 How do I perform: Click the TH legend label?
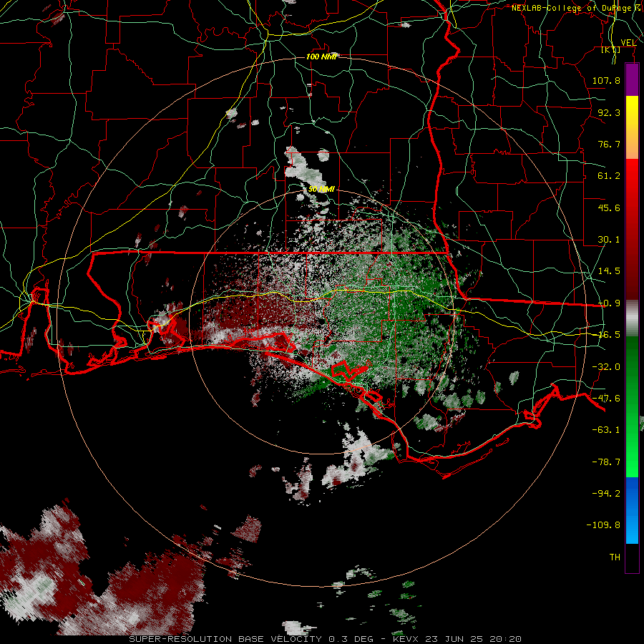pos(615,557)
